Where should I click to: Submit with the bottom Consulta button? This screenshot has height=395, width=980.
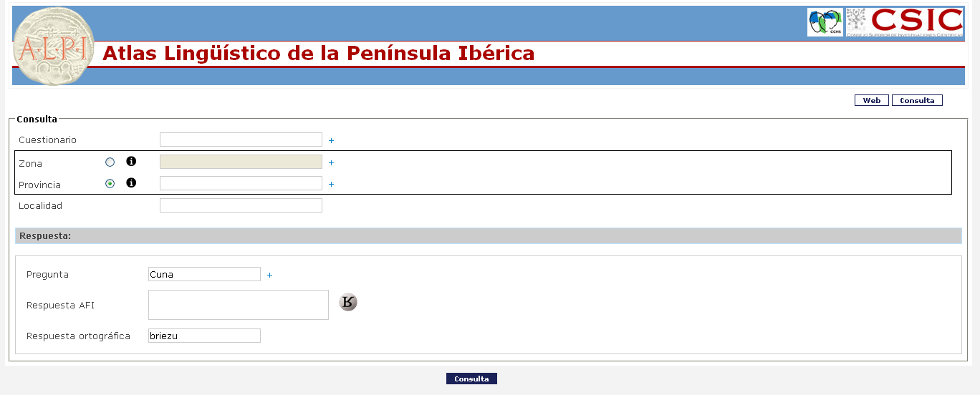pos(471,379)
